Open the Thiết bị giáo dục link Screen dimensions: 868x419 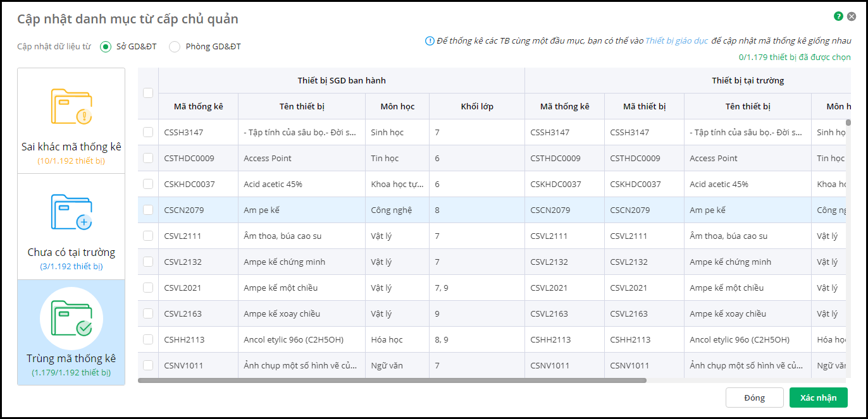tap(676, 41)
